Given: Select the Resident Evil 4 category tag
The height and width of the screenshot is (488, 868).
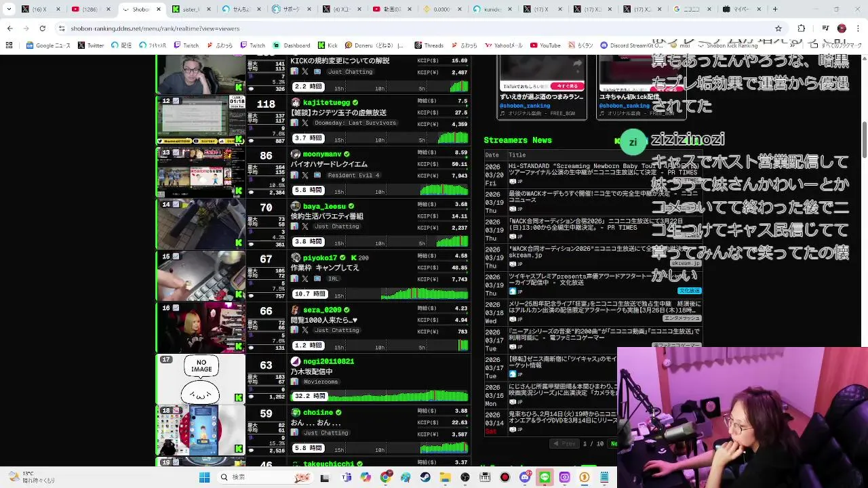Looking at the screenshot, I should (353, 175).
